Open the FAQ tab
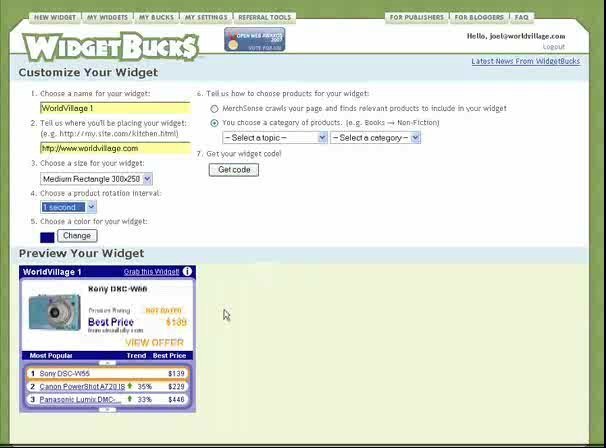This screenshot has height=448, width=606. pyautogui.click(x=521, y=17)
